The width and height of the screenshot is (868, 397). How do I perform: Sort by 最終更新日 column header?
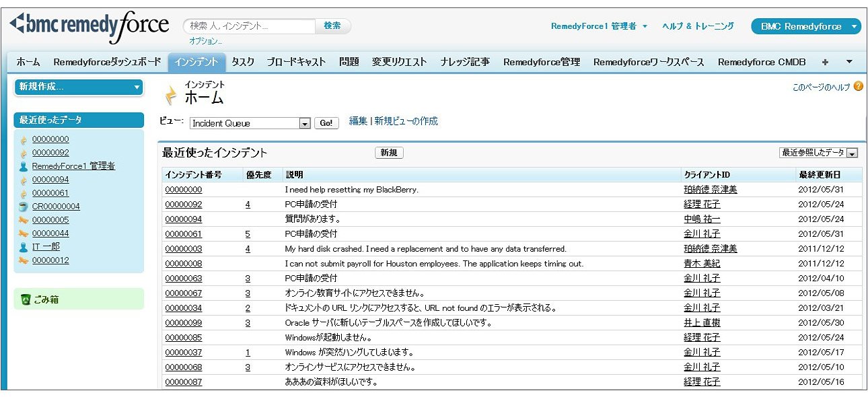pos(819,175)
